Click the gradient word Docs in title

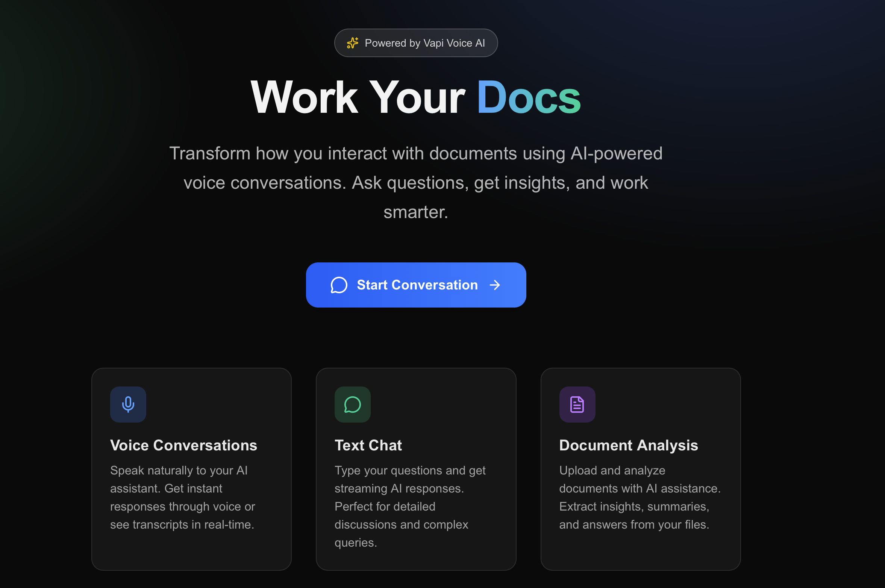529,98
